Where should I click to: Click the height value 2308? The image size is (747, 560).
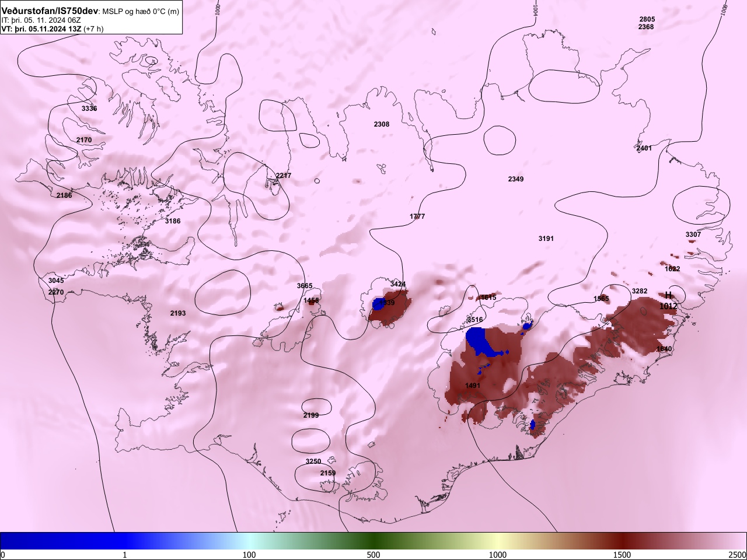382,124
